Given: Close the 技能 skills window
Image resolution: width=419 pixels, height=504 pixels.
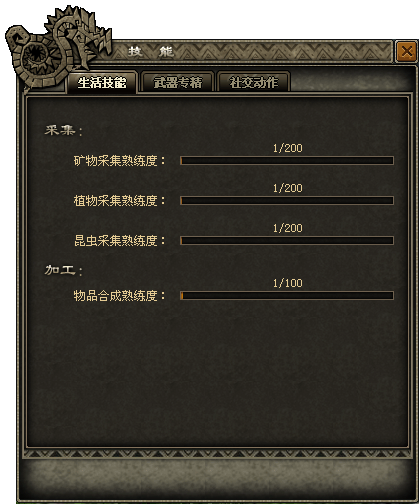Looking at the screenshot, I should 406,51.
